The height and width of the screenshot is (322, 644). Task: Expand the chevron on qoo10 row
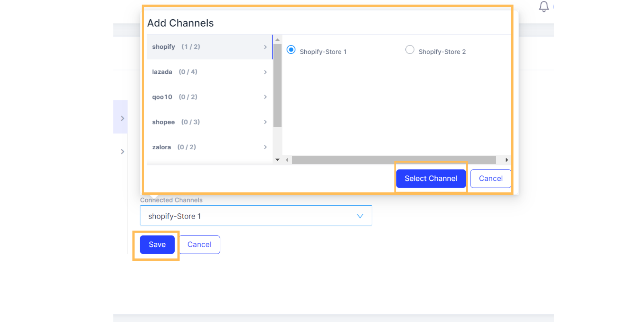point(265,97)
